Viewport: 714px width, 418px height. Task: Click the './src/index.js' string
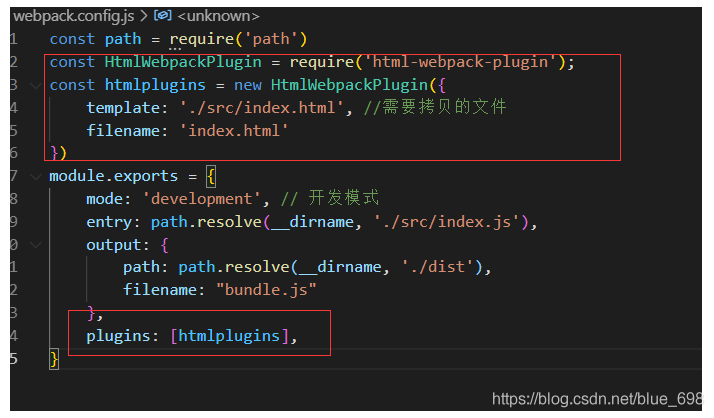[x=446, y=222]
